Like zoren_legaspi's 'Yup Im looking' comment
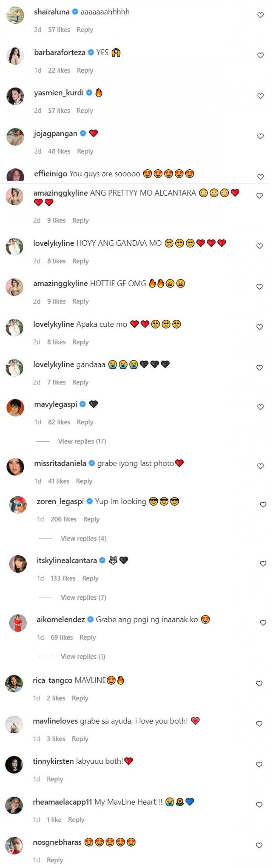The image size is (273, 868). [x=263, y=504]
